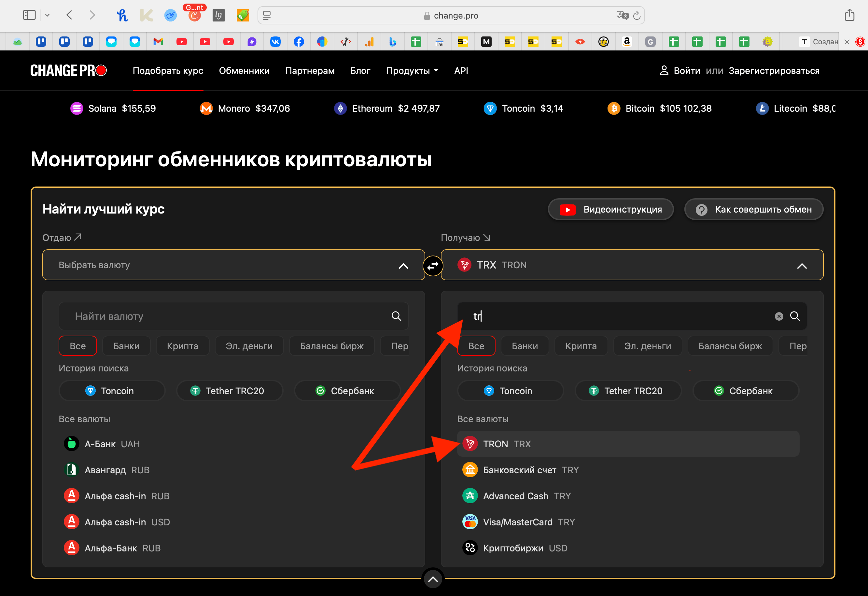This screenshot has height=596, width=868.
Task: Click the YouTube icon on Видеоинструкция
Action: point(568,209)
